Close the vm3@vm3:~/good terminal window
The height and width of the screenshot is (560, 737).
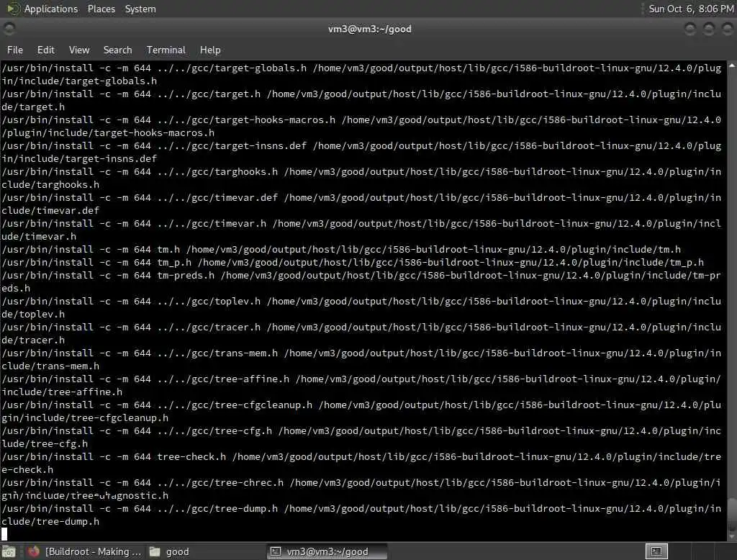point(727,30)
